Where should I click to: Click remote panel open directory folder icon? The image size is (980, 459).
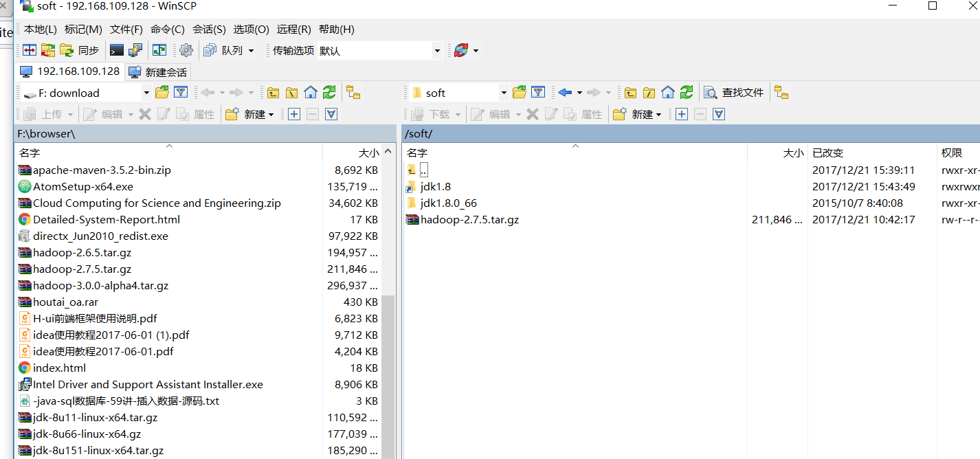520,92
